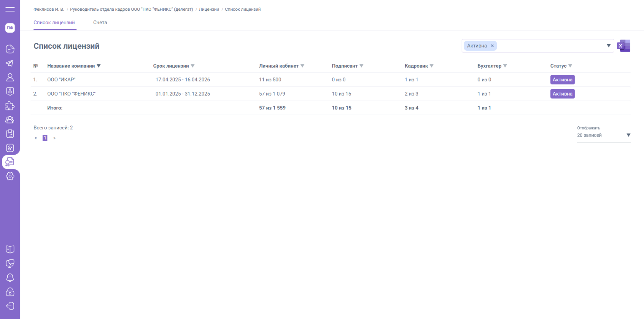Screen dimensions: 644x319
Task: Open the hamburger menu in sidebar
Action: pyautogui.click(x=10, y=9)
